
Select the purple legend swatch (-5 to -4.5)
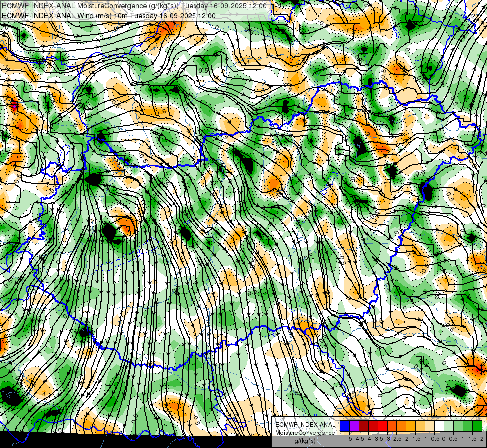pyautogui.click(x=354, y=426)
